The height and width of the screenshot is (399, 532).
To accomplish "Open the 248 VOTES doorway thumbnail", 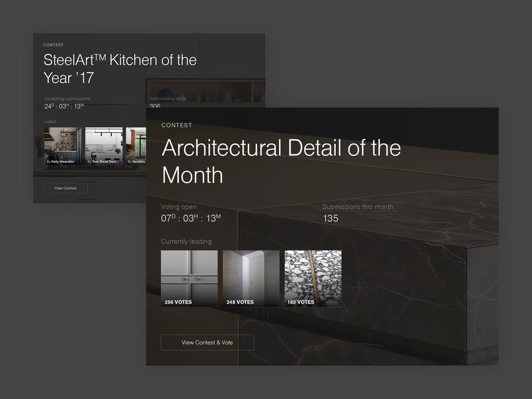I will [251, 279].
